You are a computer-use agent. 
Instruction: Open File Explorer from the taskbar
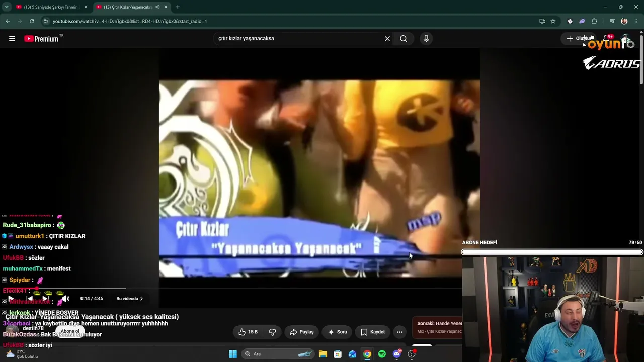point(323,354)
